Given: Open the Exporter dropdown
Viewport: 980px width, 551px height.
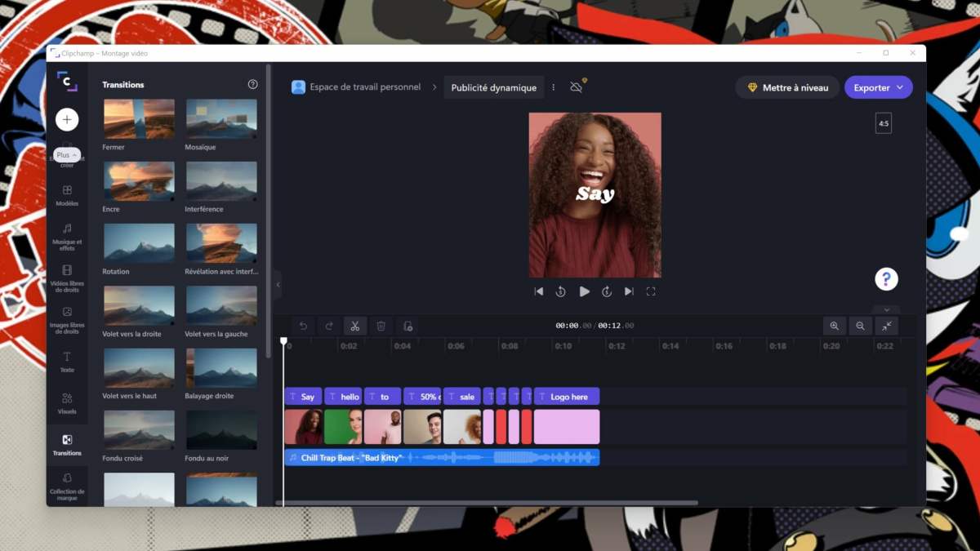Looking at the screenshot, I should [878, 87].
